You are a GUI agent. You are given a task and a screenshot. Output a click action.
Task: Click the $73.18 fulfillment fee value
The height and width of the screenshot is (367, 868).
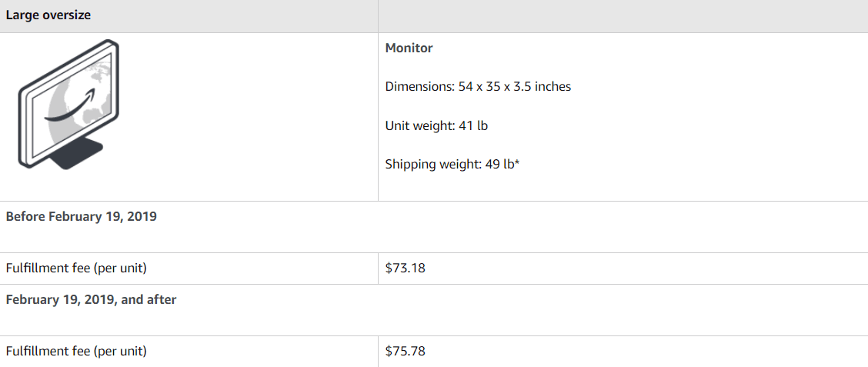point(405,269)
